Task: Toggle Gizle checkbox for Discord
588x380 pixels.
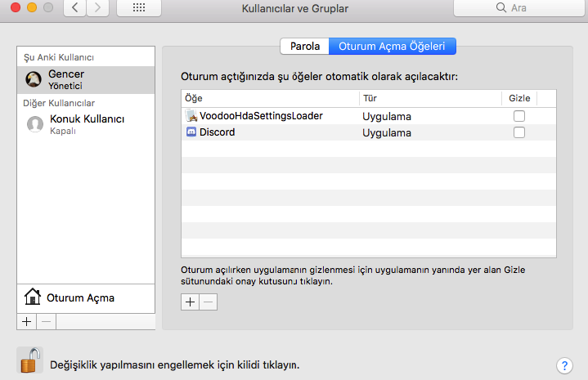Action: (518, 132)
